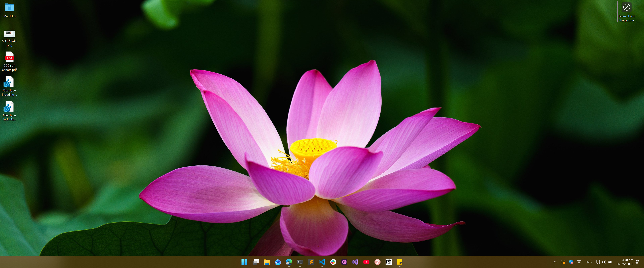Open the Windows Start menu

[244, 262]
